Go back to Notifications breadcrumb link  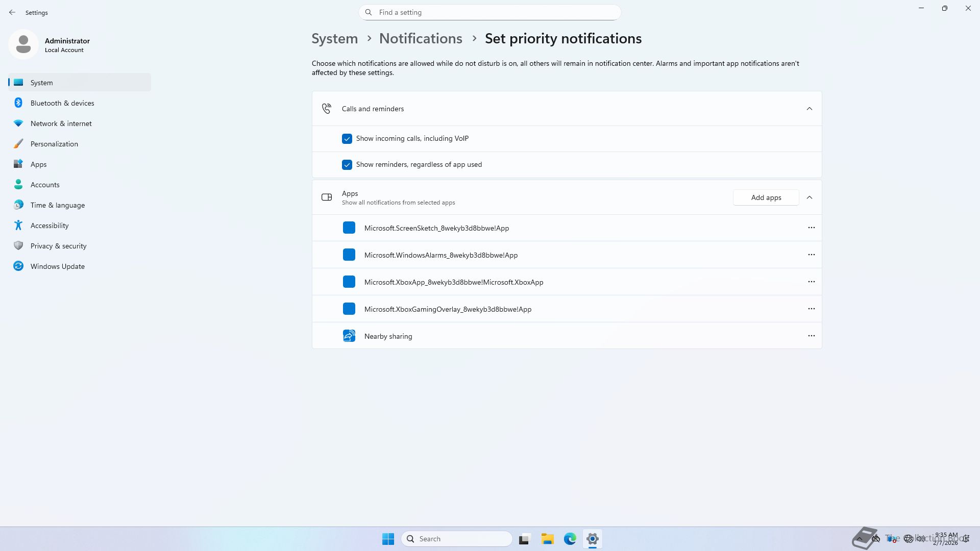point(421,39)
